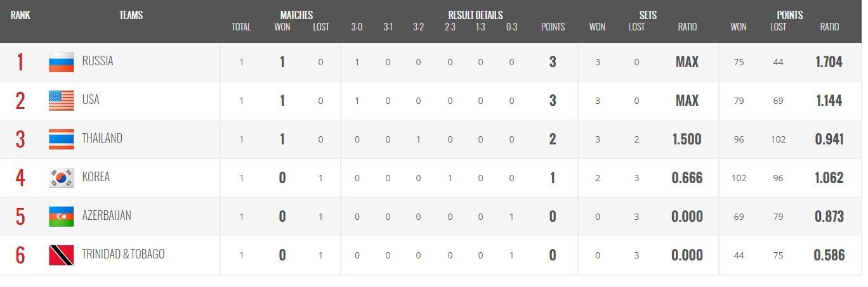This screenshot has width=868, height=287.
Task: Click the Result Details header
Action: click(475, 15)
